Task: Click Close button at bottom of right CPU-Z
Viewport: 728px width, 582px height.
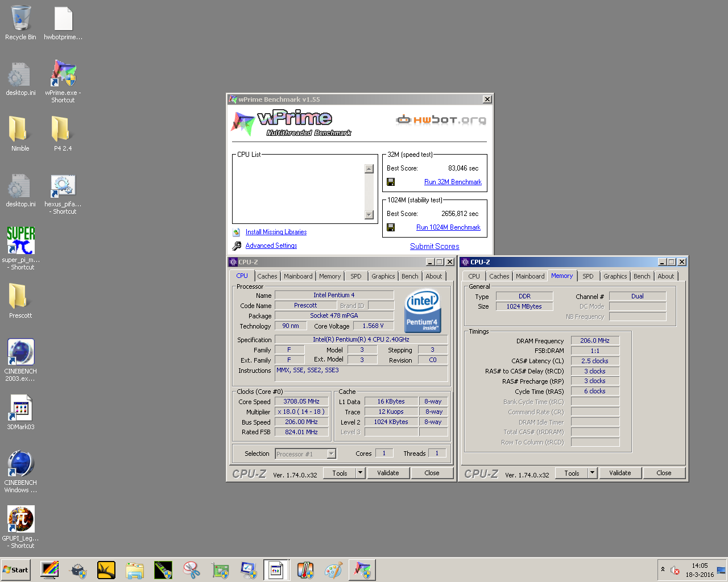Action: click(x=664, y=473)
